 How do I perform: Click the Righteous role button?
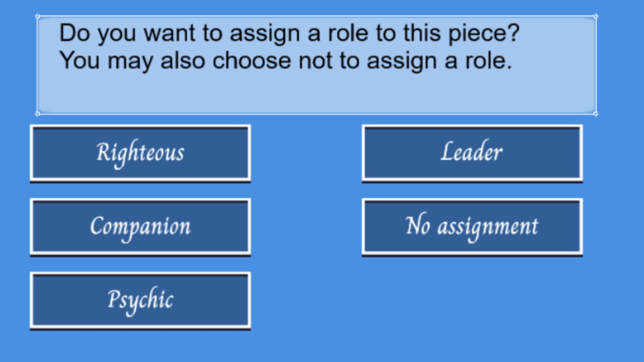click(140, 153)
